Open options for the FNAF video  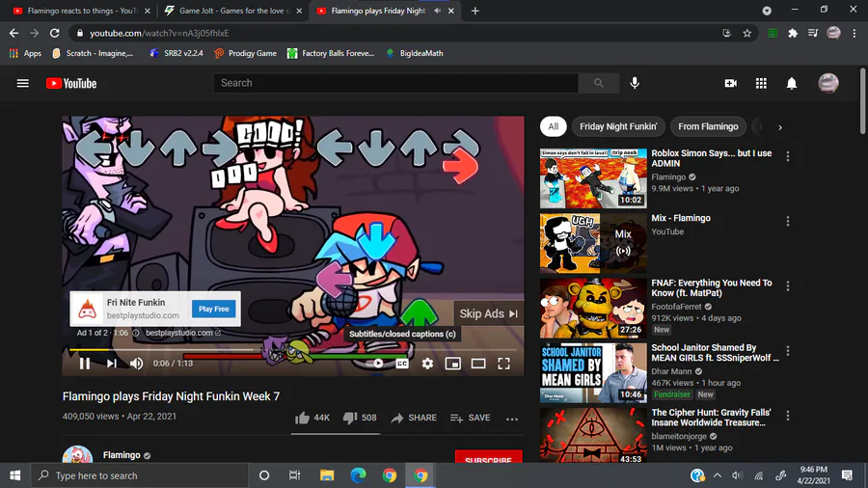pyautogui.click(x=788, y=286)
